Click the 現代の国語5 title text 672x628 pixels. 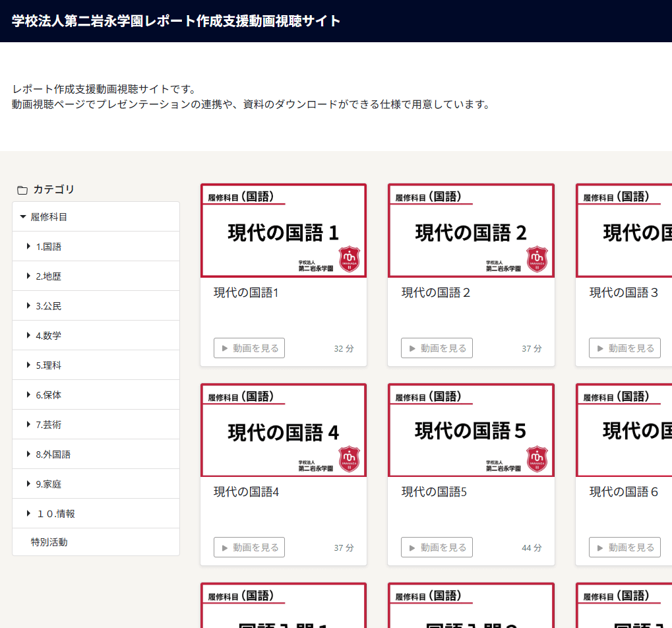pos(434,492)
